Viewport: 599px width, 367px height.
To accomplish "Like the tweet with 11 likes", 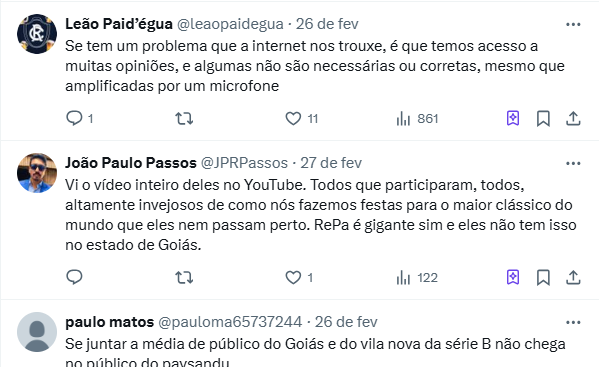I will [x=293, y=118].
